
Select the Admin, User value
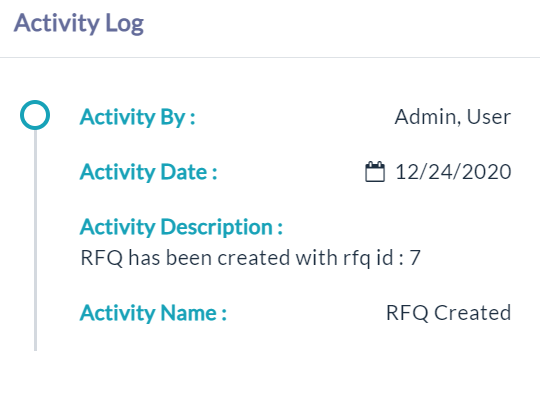click(453, 117)
